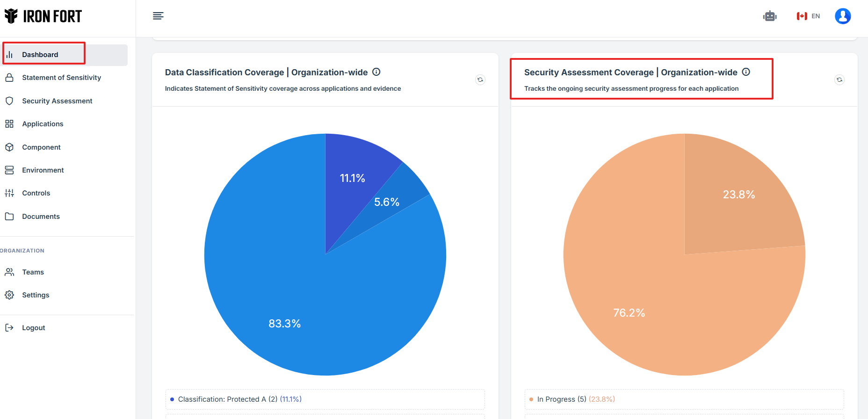Open Statement of Sensitivity page

61,78
